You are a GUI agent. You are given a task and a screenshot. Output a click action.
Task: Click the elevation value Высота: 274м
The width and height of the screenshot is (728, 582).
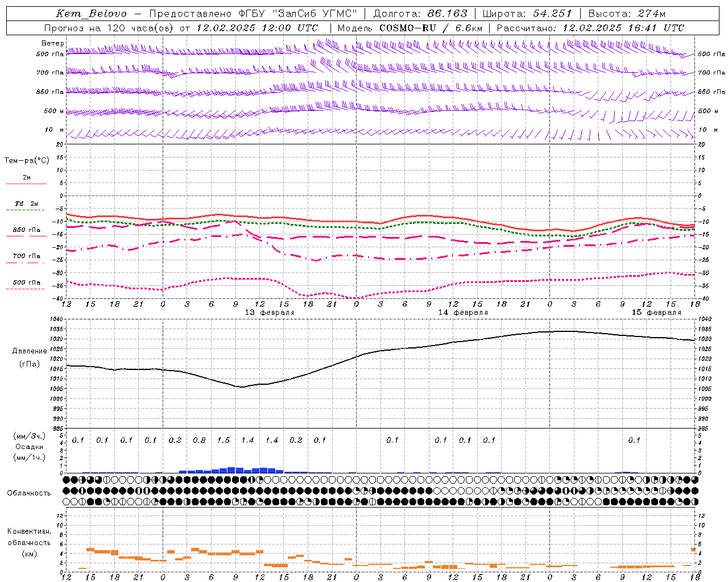[627, 14]
